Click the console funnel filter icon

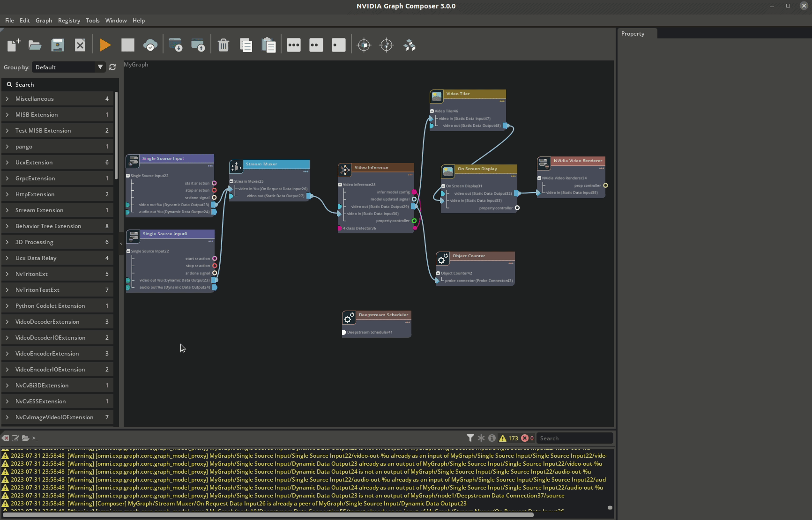click(x=470, y=438)
